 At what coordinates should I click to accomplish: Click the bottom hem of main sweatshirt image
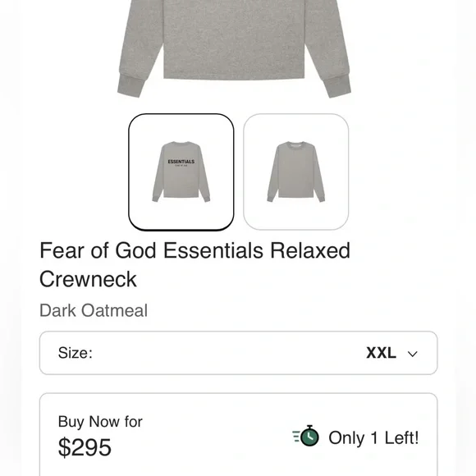(x=234, y=76)
